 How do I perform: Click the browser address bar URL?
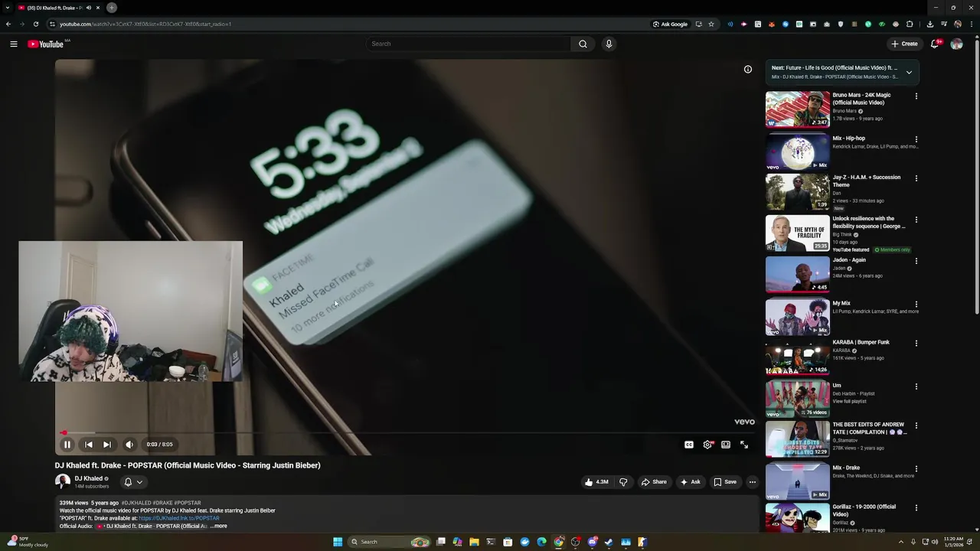[x=145, y=24]
